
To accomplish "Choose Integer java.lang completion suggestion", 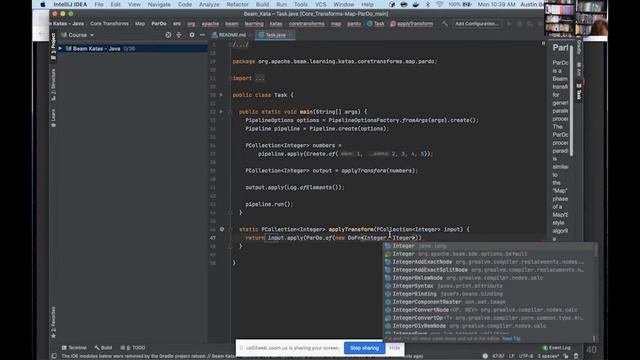I will pos(489,246).
